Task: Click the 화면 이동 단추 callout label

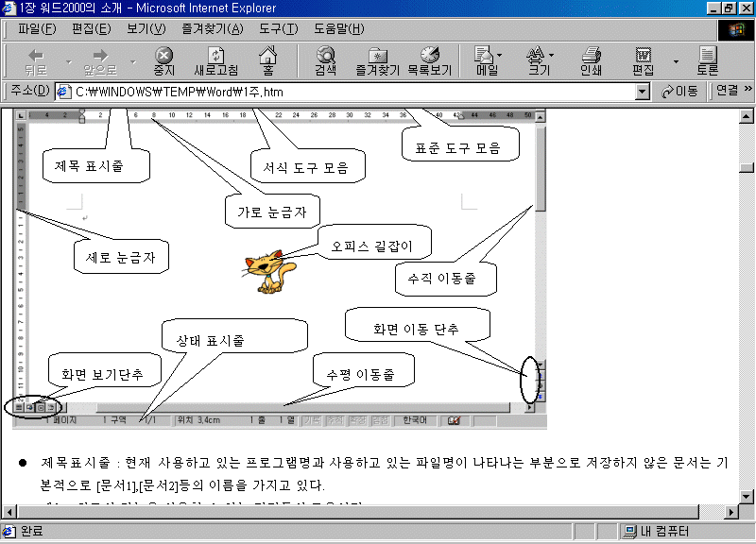Action: tap(416, 329)
